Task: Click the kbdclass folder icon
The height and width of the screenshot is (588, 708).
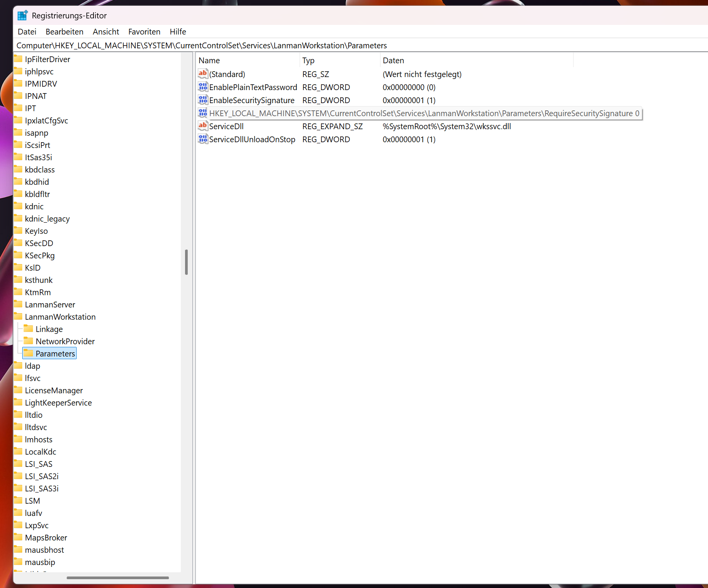Action: coord(18,169)
